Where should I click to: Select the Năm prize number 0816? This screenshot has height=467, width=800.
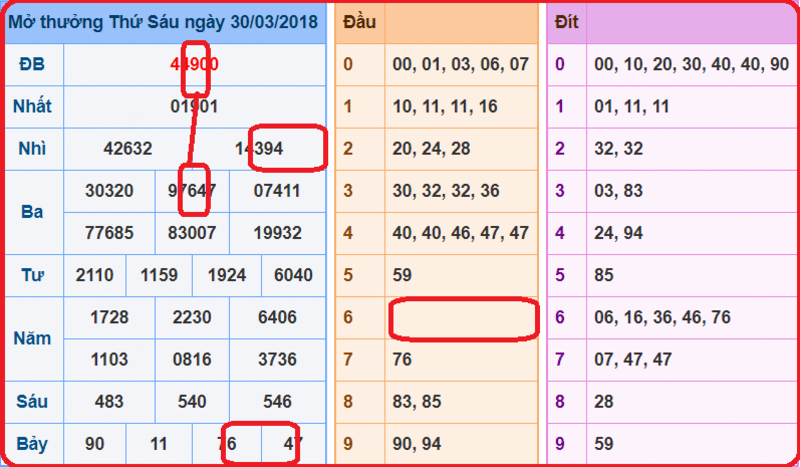pos(192,360)
